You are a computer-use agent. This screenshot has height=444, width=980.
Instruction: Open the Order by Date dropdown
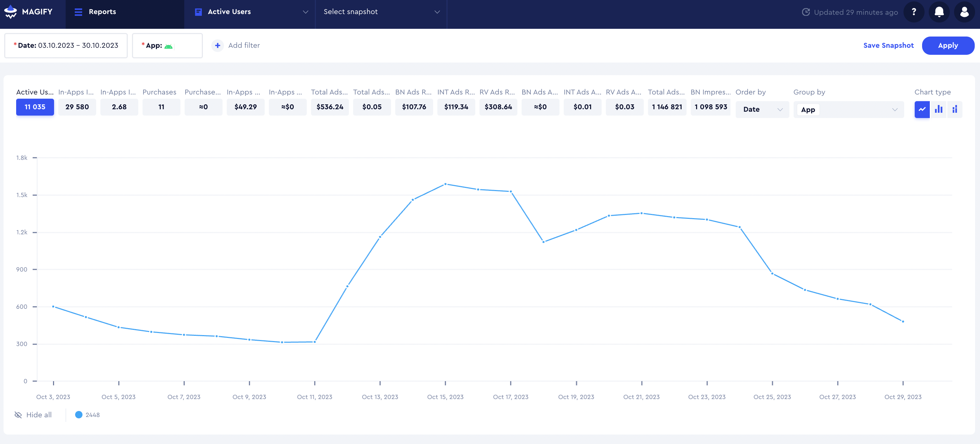(x=762, y=110)
